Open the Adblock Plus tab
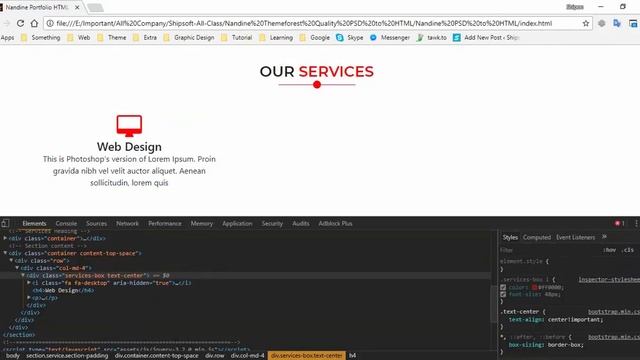 (335, 223)
